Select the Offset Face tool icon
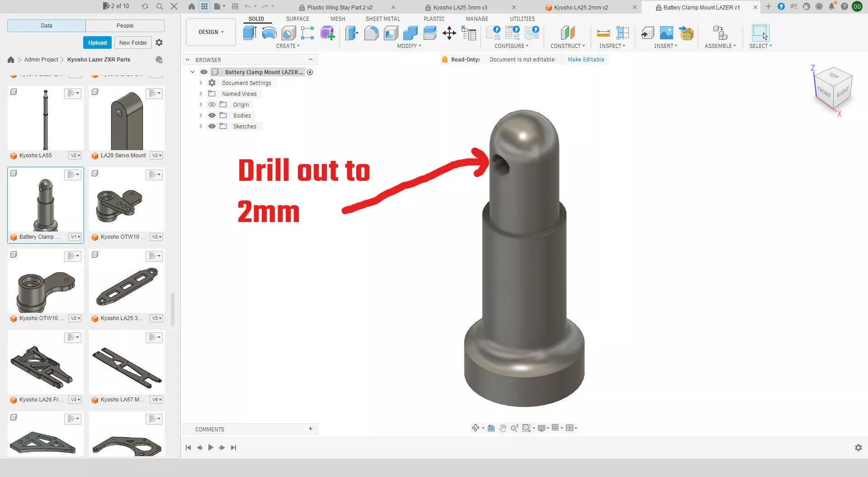The width and height of the screenshot is (868, 477). tap(429, 33)
